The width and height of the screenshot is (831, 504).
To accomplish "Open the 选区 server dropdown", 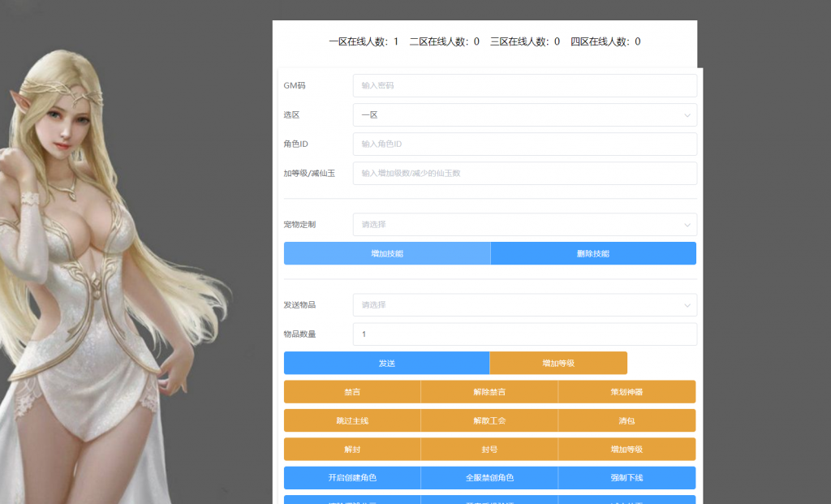I will pyautogui.click(x=524, y=114).
